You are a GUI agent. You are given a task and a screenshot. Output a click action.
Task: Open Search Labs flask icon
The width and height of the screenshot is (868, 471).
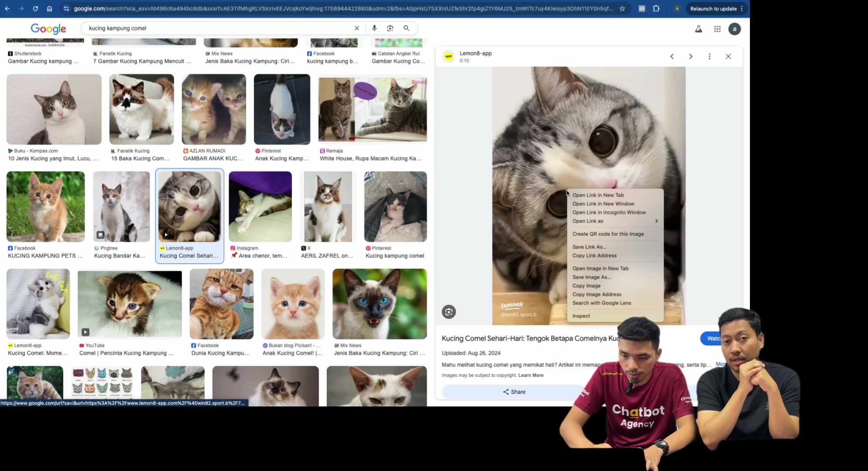tap(698, 29)
